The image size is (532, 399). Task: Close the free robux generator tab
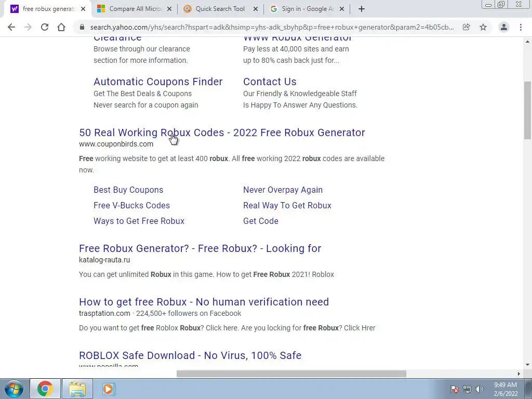83,9
